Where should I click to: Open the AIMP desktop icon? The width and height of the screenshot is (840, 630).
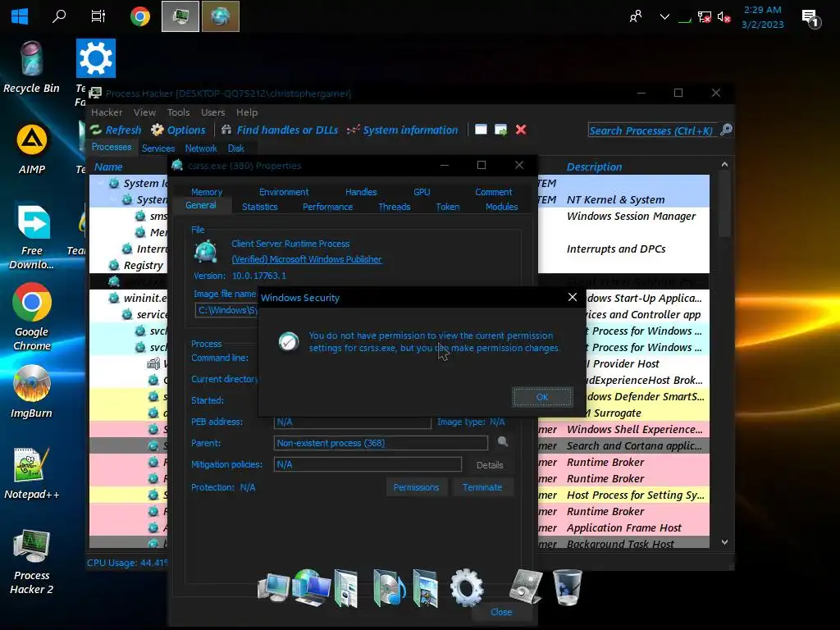[32, 149]
